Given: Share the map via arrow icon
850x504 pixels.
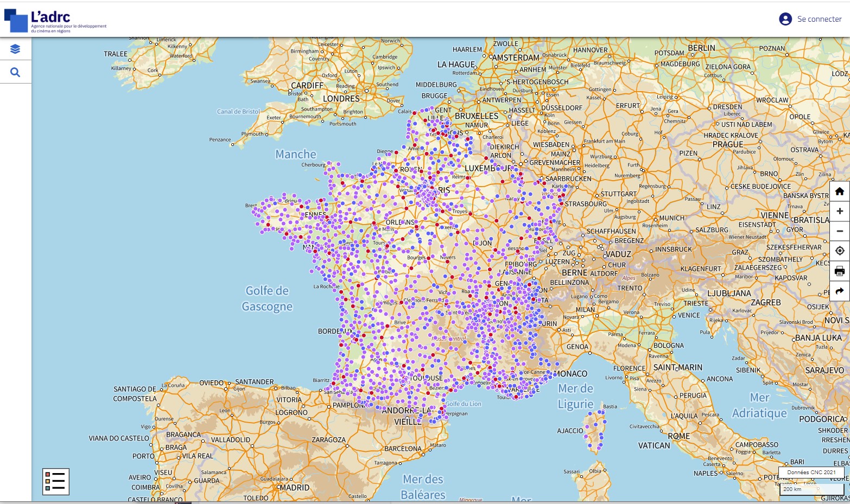Looking at the screenshot, I should tap(839, 291).
